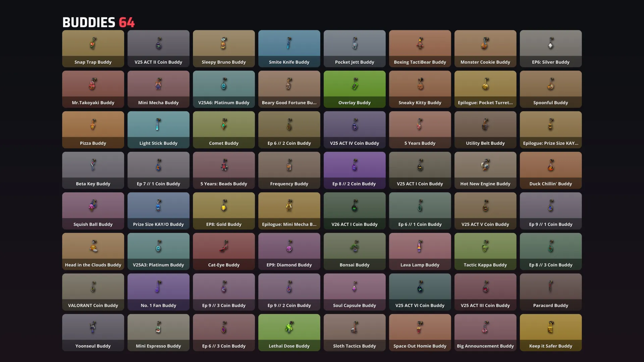This screenshot has height=362, width=644.
Task: Click the "Utility Belt Buddy" label
Action: (485, 143)
